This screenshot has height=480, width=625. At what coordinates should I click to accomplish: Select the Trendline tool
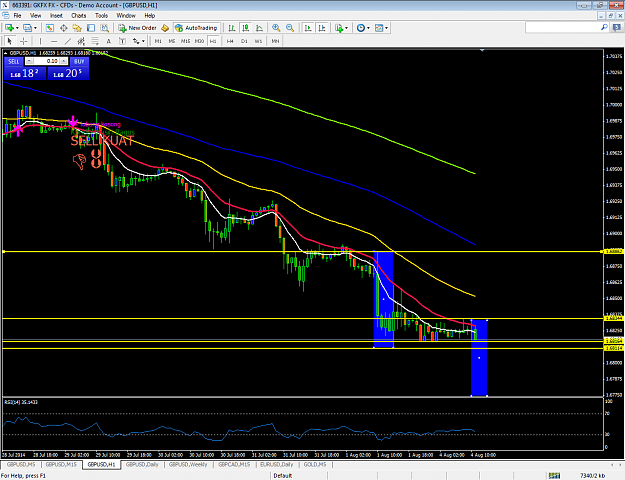(68, 41)
